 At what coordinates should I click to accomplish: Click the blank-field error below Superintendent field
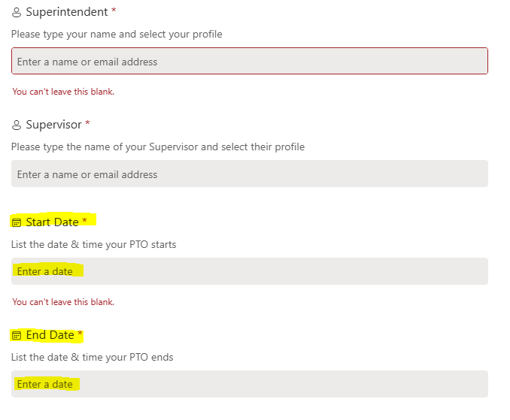tap(63, 92)
